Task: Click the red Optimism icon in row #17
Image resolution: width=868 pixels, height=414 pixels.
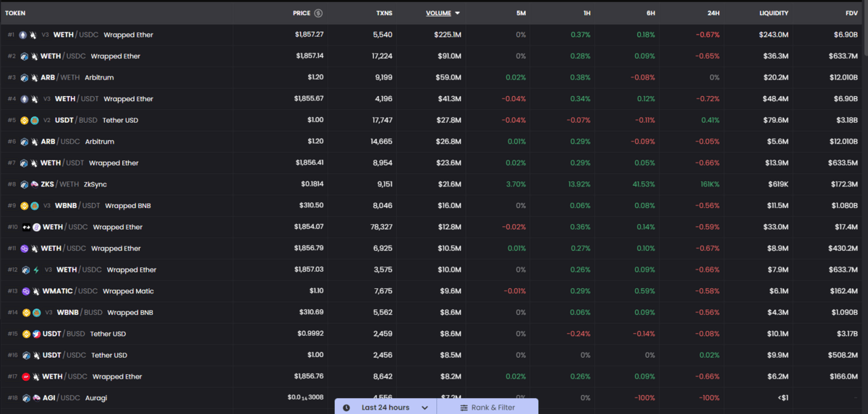Action: pos(26,376)
